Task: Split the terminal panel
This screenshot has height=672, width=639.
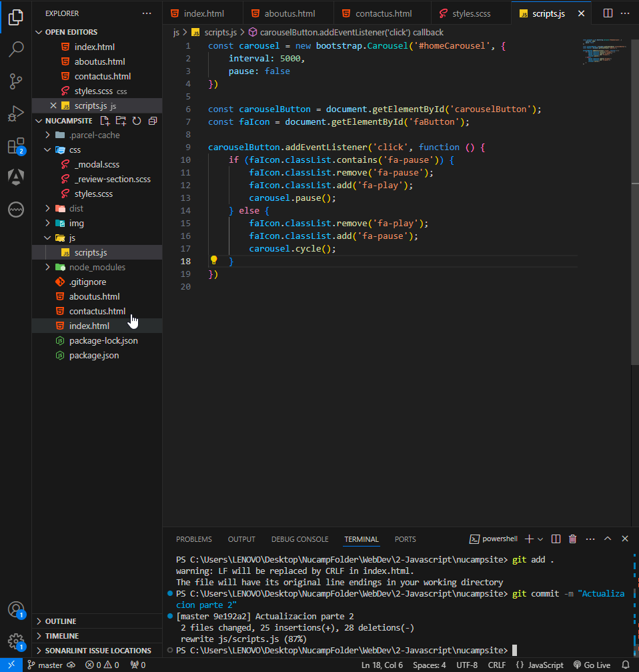Action: click(x=556, y=539)
